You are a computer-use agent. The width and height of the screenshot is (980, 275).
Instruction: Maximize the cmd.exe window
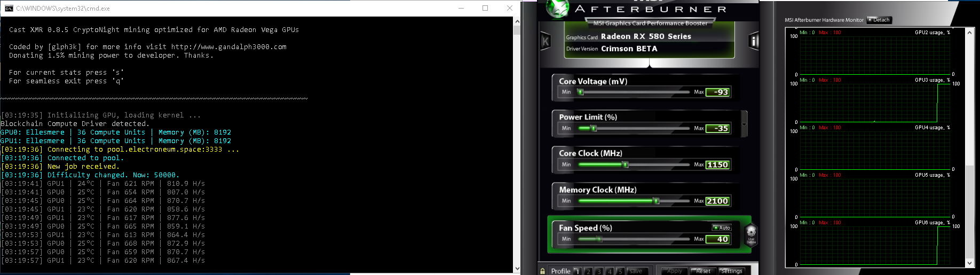pos(485,8)
